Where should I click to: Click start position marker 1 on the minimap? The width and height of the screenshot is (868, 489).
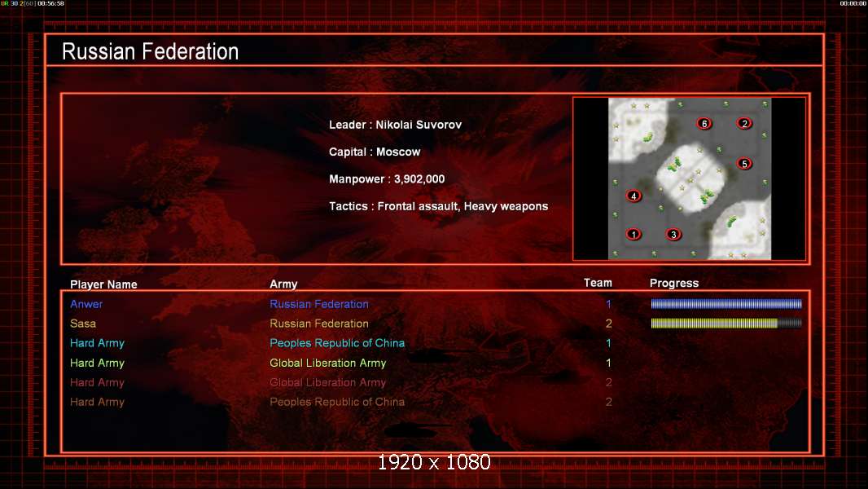(633, 234)
